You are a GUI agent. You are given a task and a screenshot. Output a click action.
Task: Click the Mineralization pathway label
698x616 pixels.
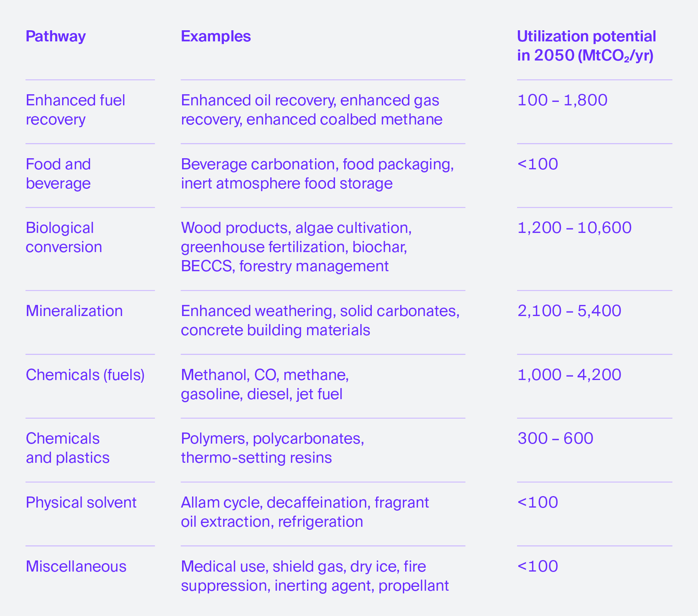coord(74,311)
